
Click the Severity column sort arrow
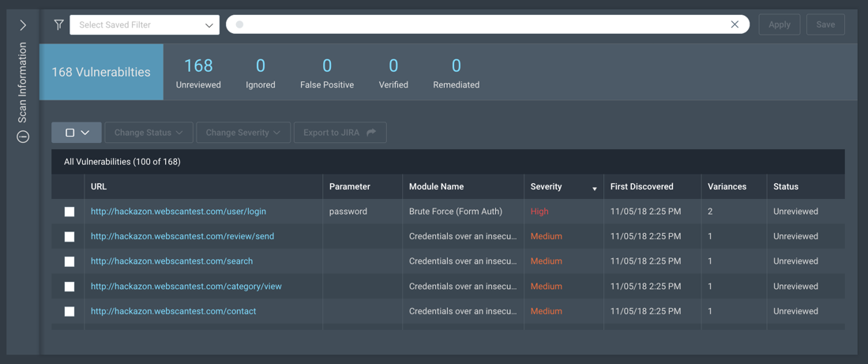tap(594, 189)
